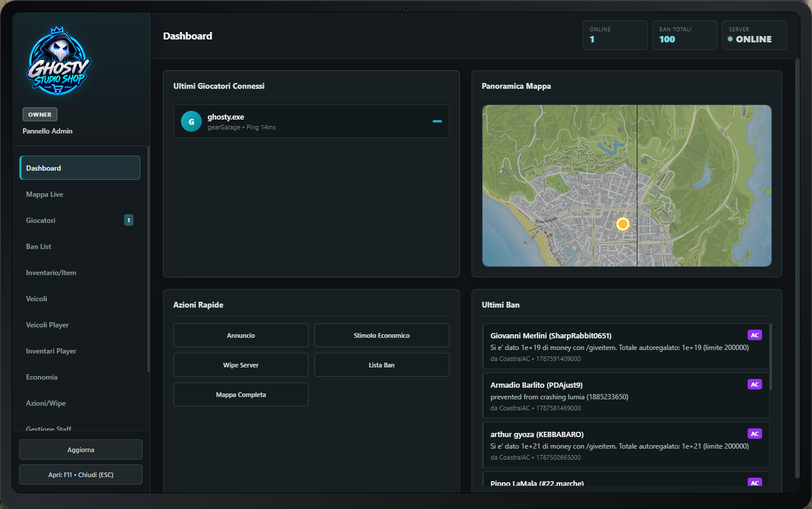
Task: Click the green server status dot
Action: [730, 39]
